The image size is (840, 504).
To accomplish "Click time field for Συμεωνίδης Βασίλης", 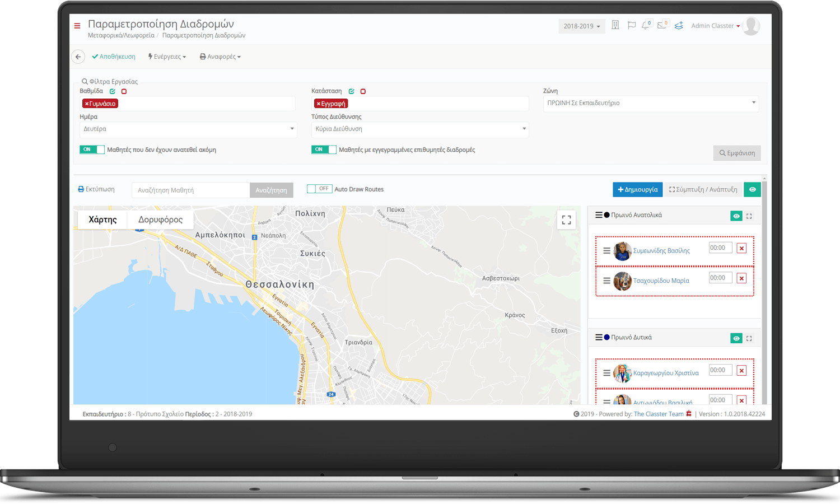I will tap(721, 248).
